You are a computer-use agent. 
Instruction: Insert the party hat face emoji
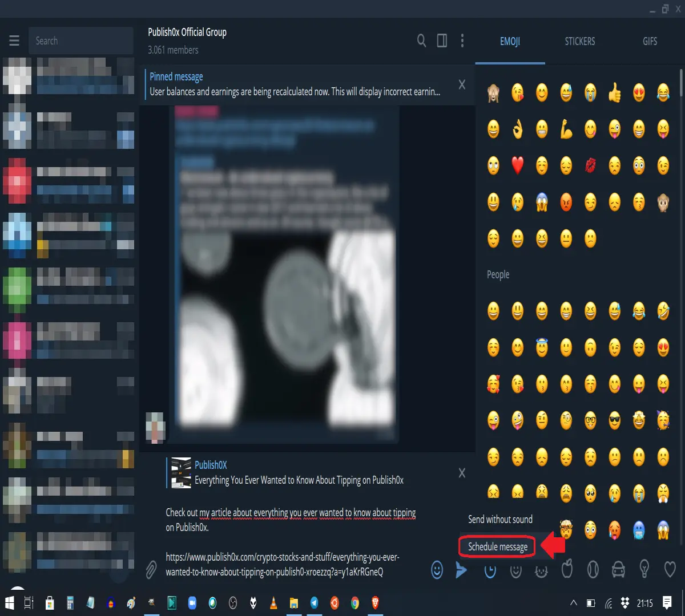pyautogui.click(x=663, y=421)
